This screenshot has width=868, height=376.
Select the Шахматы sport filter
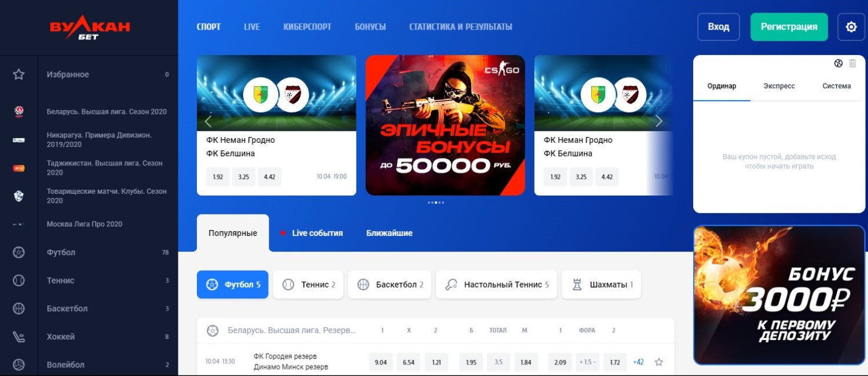tap(601, 285)
